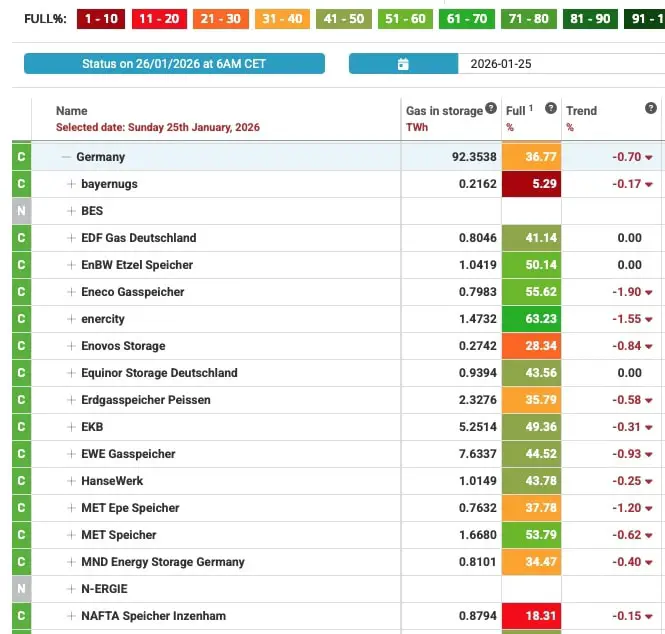Screen dimensions: 665x634
Task: Click the grey N badge on BES row
Action: click(21, 211)
